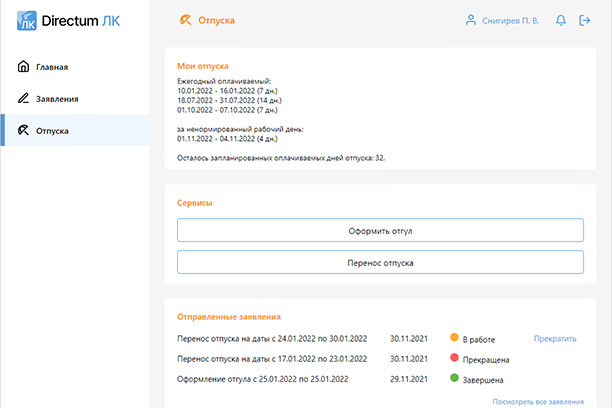Click the orange В работе status dot
612x408 pixels.
(454, 338)
